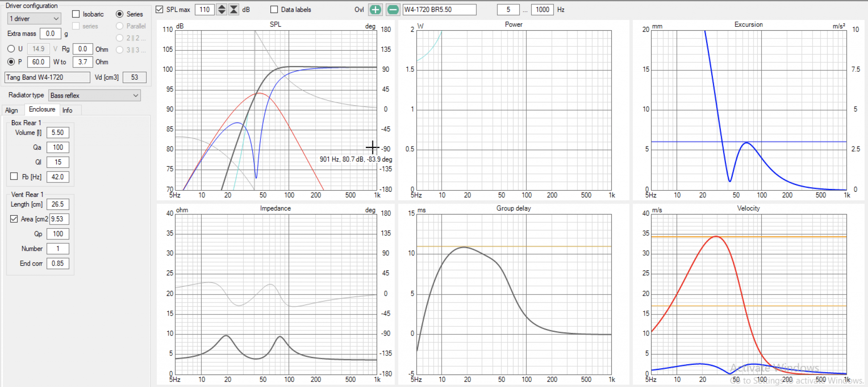Click the Qp input field
Viewport: 868px width, 387px height.
pyautogui.click(x=58, y=234)
